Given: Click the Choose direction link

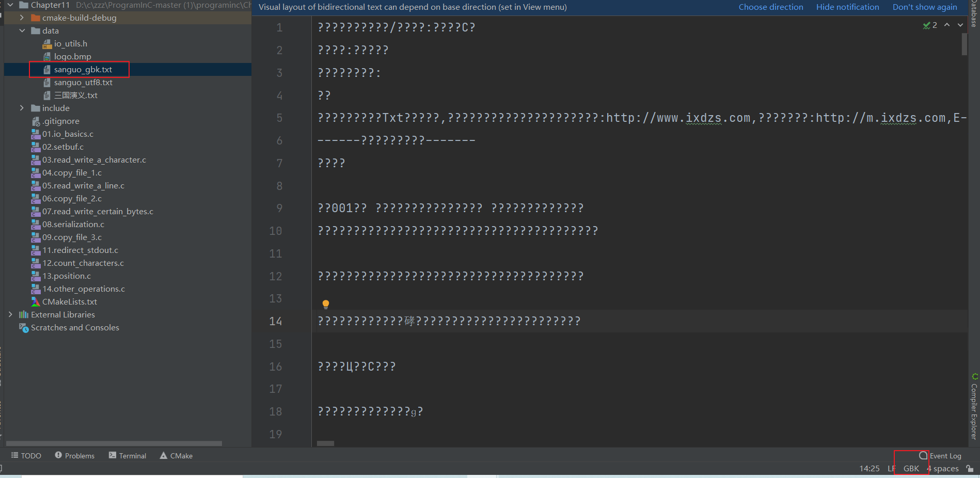Looking at the screenshot, I should (x=771, y=7).
